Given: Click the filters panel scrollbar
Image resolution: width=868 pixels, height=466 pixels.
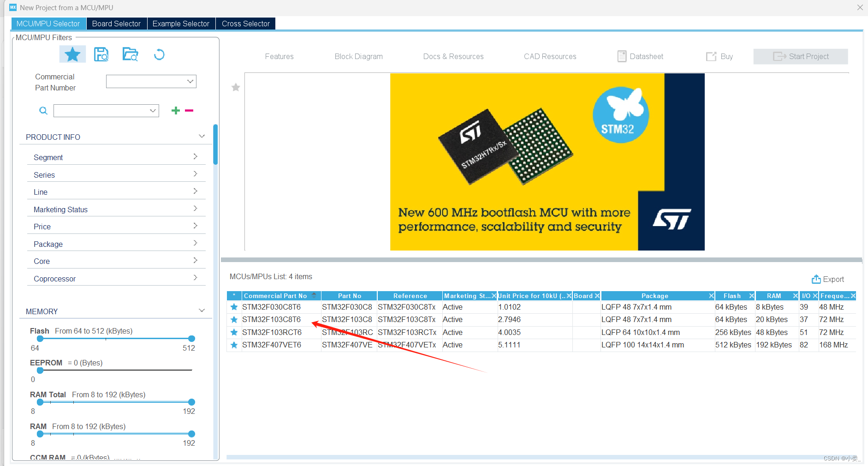Looking at the screenshot, I should coord(215,144).
